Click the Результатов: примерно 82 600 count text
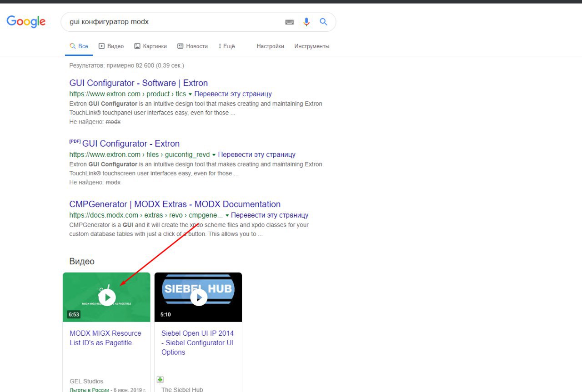582x392 pixels. [127, 65]
